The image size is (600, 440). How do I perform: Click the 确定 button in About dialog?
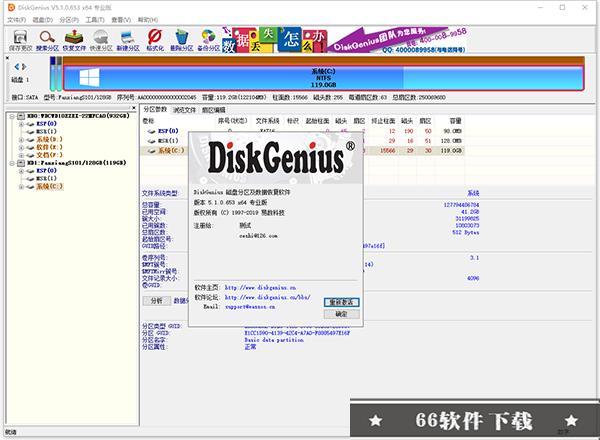pyautogui.click(x=341, y=314)
